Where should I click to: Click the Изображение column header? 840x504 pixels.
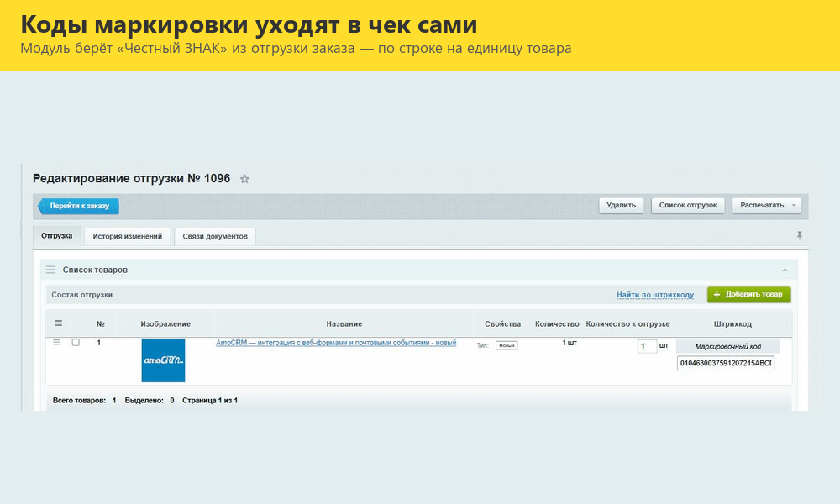(x=165, y=324)
